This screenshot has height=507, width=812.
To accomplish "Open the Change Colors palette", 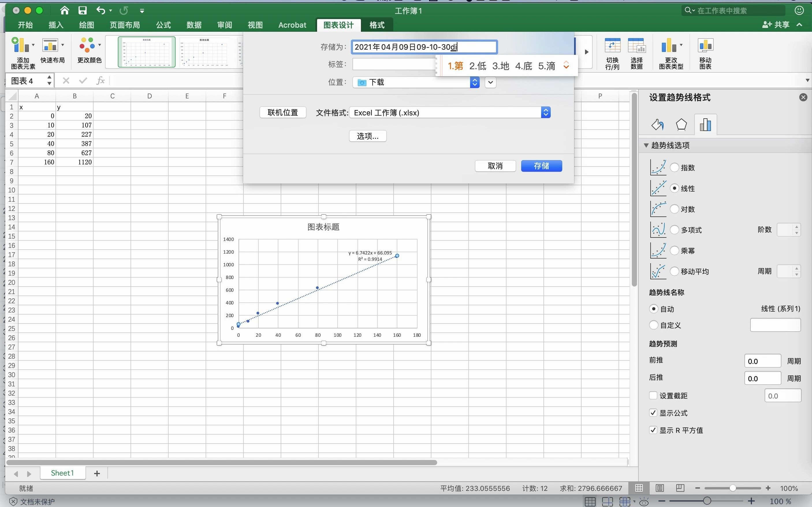I will [x=89, y=50].
